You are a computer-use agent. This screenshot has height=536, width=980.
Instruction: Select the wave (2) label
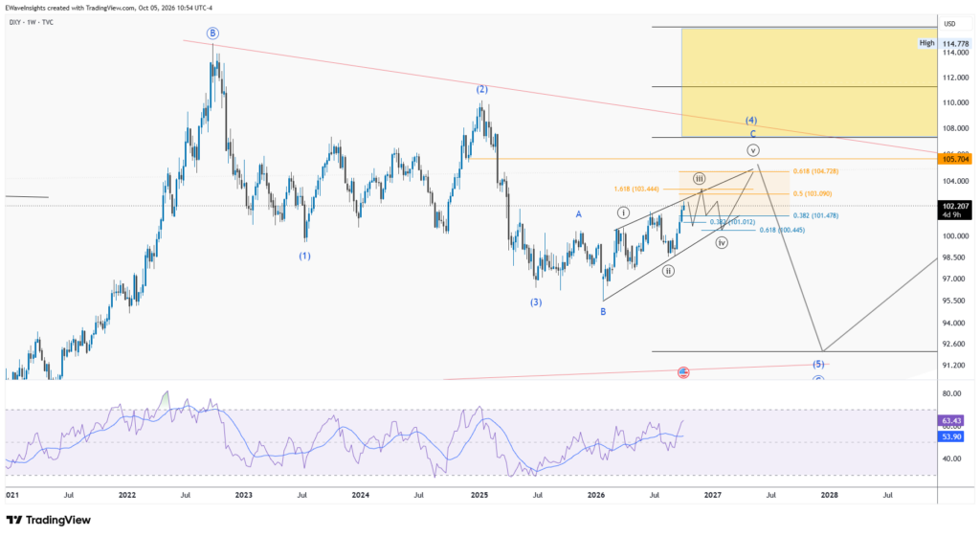(x=482, y=89)
